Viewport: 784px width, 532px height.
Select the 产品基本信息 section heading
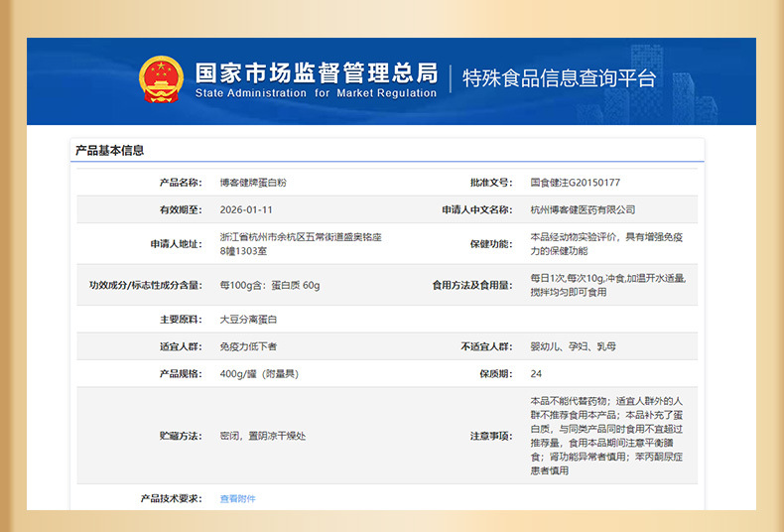tap(109, 151)
